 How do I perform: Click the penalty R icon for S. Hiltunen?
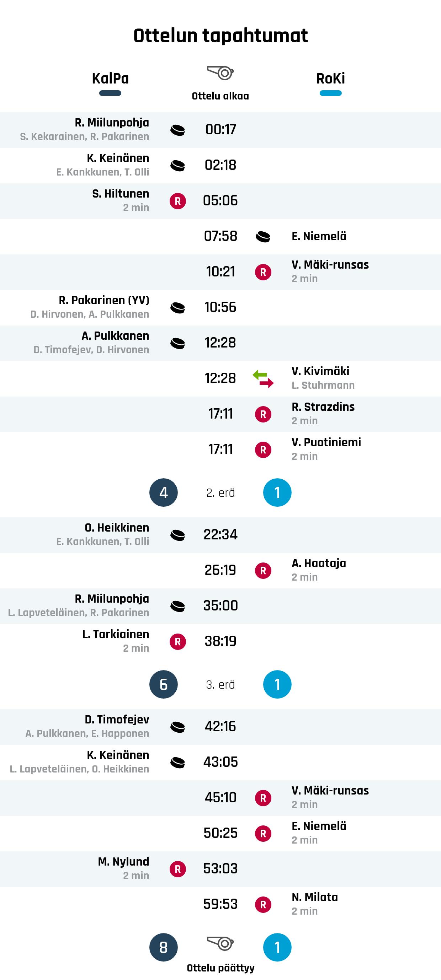177,201
